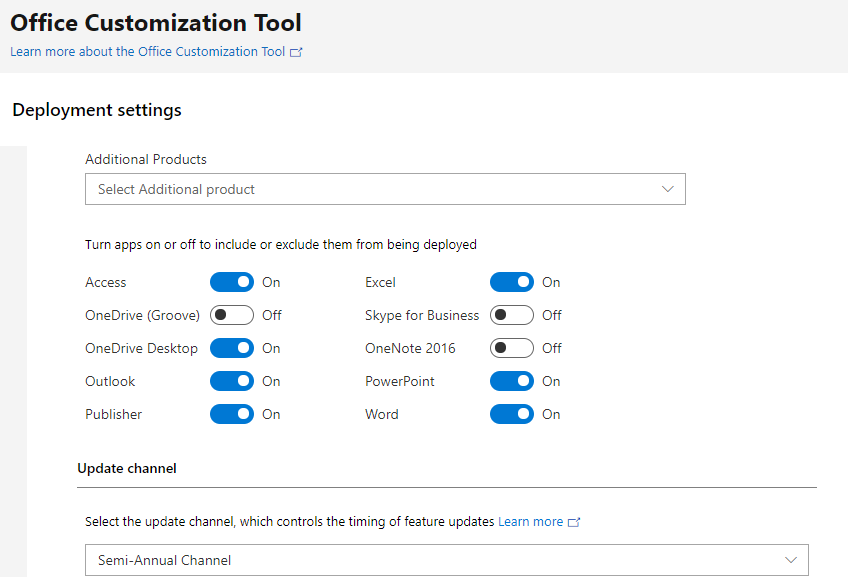The image size is (848, 577).
Task: Follow the Learn more link for update channels
Action: (x=530, y=522)
